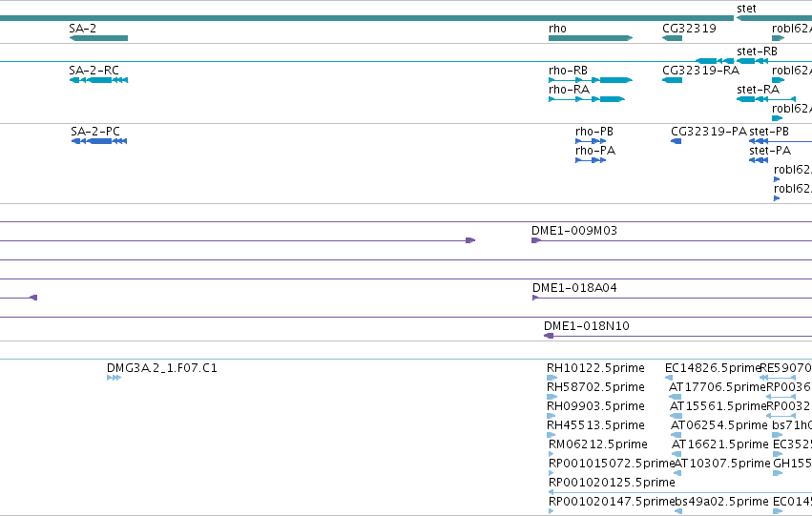
Task: Open the DME1-018N10 clone label
Action: click(x=587, y=326)
